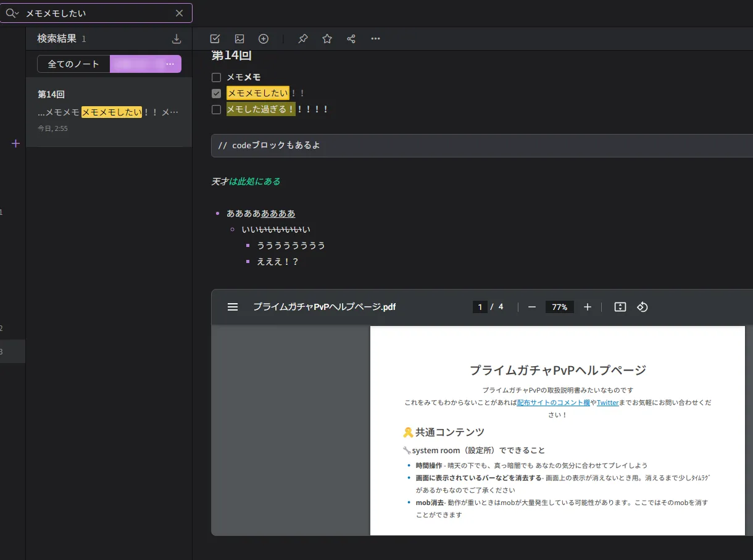Clear the search field with X
Viewport: 753px width, 560px height.
click(179, 13)
